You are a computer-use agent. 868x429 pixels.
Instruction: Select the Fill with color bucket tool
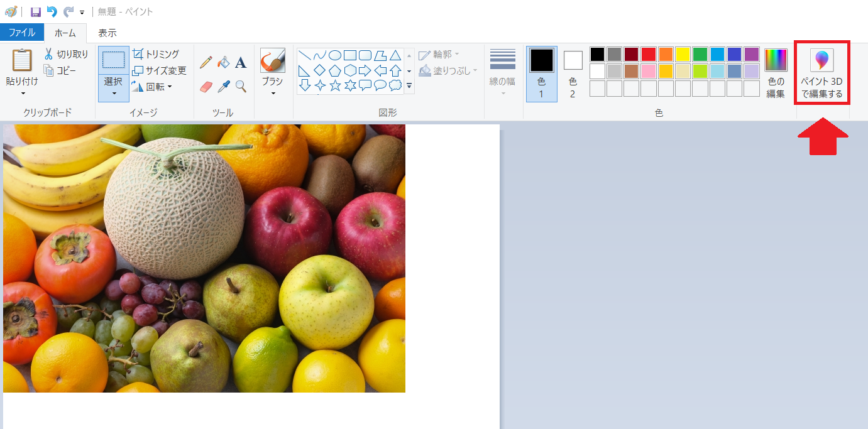[223, 62]
